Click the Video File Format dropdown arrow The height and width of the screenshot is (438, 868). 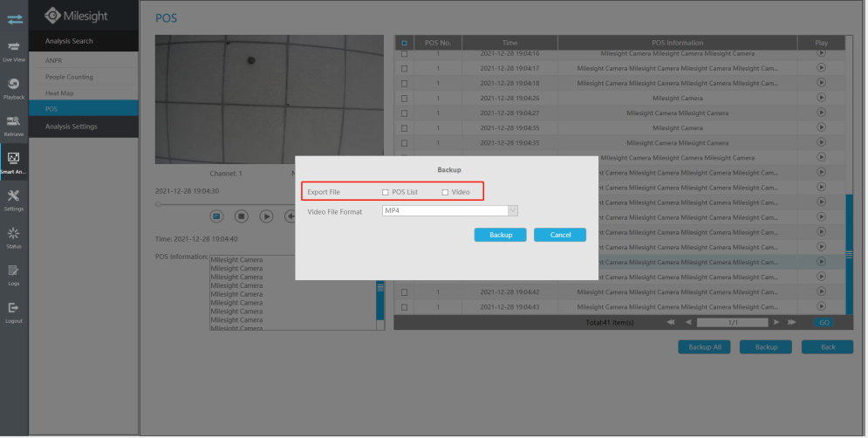pyautogui.click(x=513, y=211)
